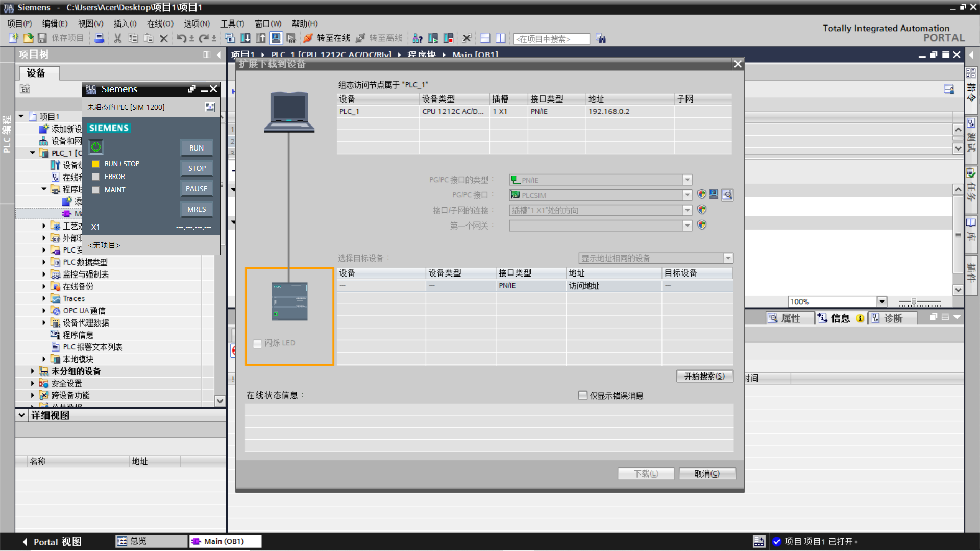This screenshot has width=980, height=551.
Task: Click the project search input field
Action: [551, 39]
